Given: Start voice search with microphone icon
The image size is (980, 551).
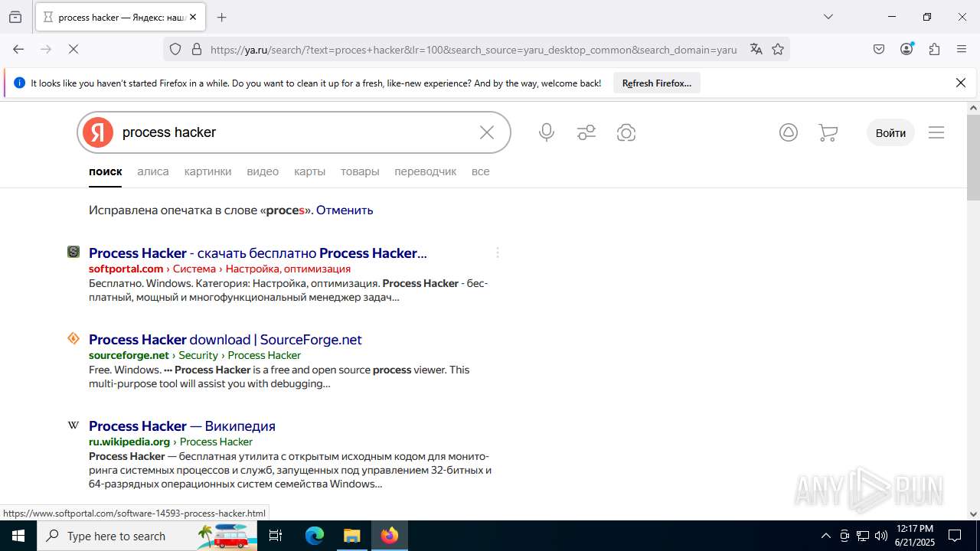Looking at the screenshot, I should [x=547, y=132].
